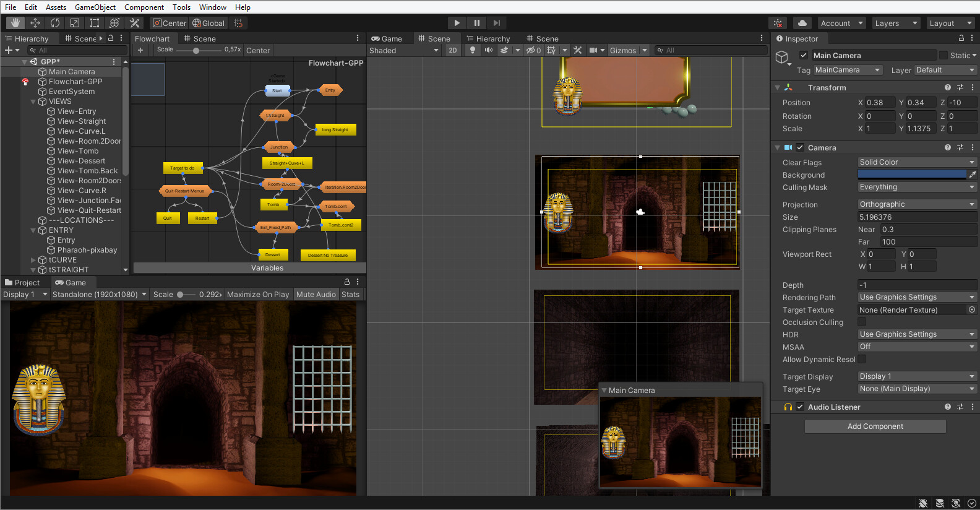Select the Rotate tool
Screen dimensions: 980x510
(x=55, y=23)
